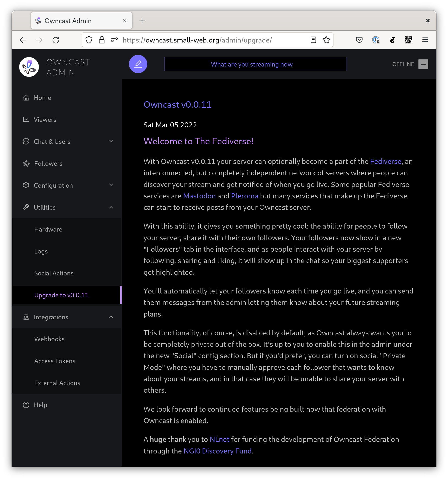448x480 pixels.
Task: Toggle the OFFLINE status minus button
Action: (x=423, y=64)
